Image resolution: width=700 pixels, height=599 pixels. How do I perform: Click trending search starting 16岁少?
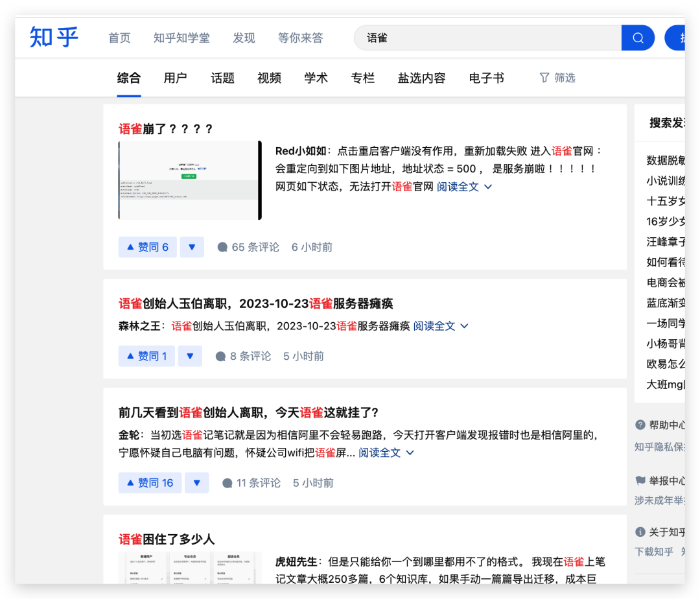click(666, 222)
